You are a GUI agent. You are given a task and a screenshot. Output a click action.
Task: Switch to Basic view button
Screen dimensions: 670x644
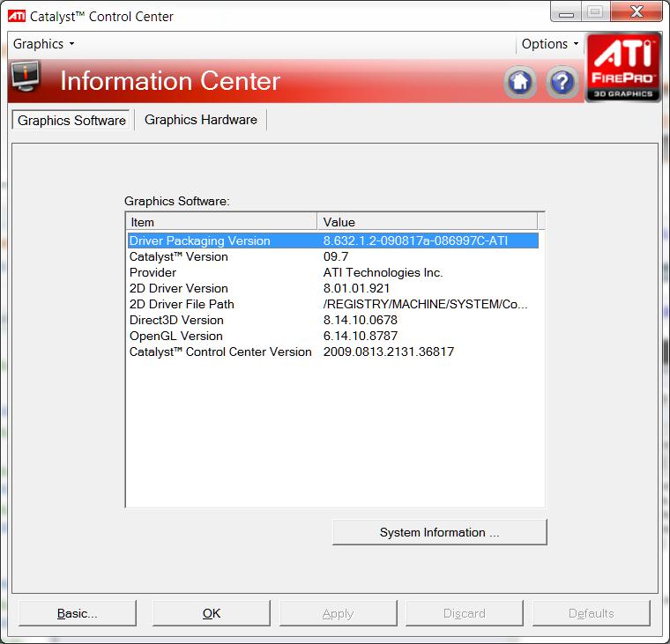coord(78,613)
